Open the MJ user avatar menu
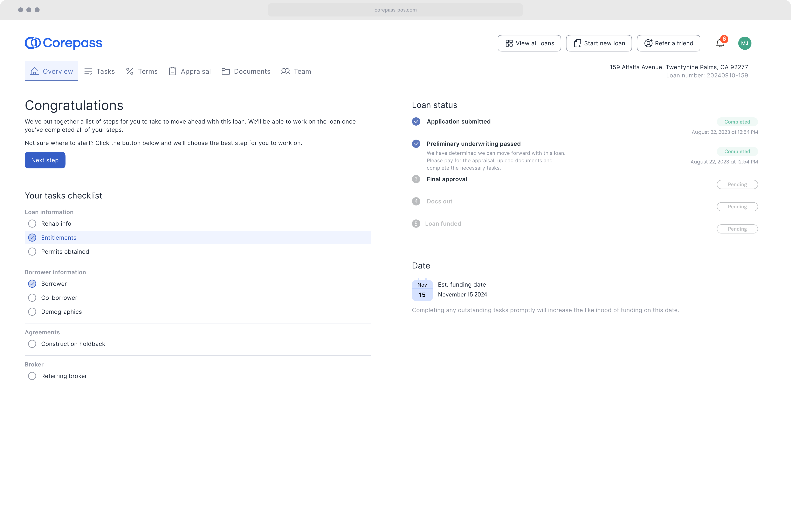Image resolution: width=791 pixels, height=532 pixels. click(745, 43)
